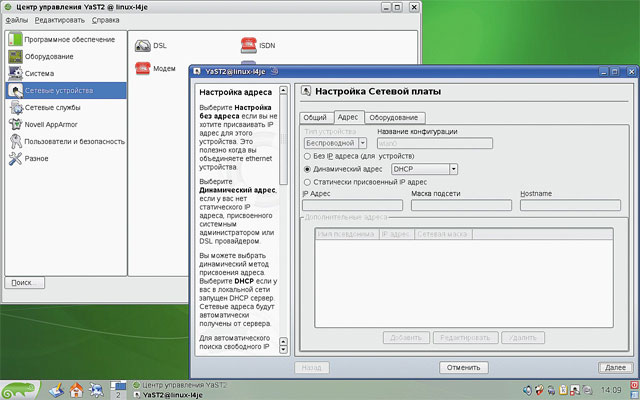Open the openSUSE start menu
The width and height of the screenshot is (640, 400).
coord(20,390)
